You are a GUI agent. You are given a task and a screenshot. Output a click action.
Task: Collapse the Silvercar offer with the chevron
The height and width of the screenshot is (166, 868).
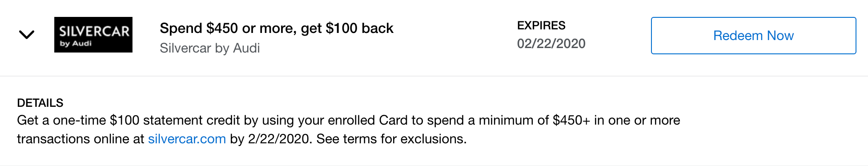click(x=27, y=35)
